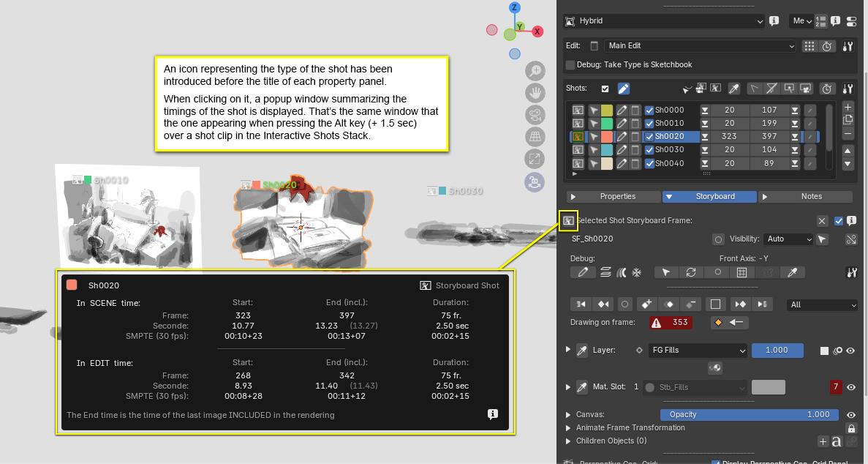868x464 pixels.
Task: Click the plus icon to add a shot
Action: tap(848, 107)
